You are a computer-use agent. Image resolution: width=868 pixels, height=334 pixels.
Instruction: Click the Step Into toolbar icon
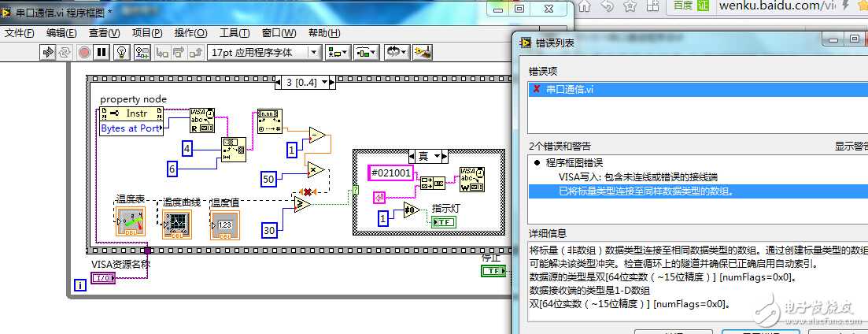tap(161, 52)
